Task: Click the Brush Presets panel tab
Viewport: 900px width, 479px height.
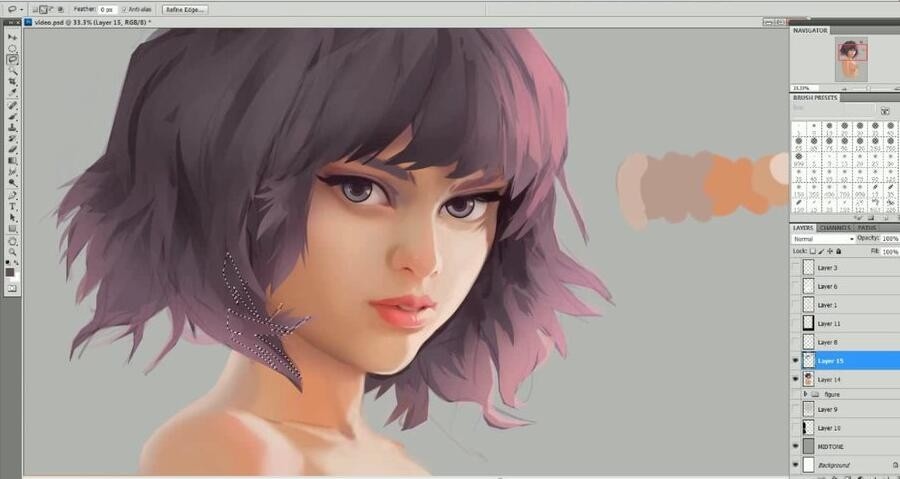Action: pyautogui.click(x=815, y=98)
